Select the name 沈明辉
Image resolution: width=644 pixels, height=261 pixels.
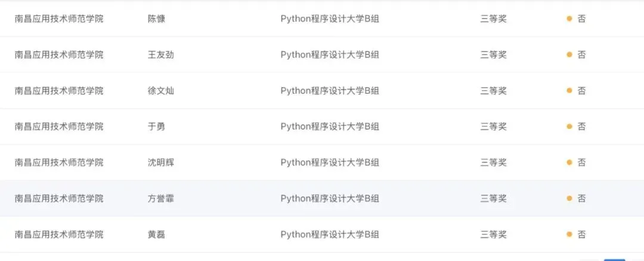click(x=160, y=162)
